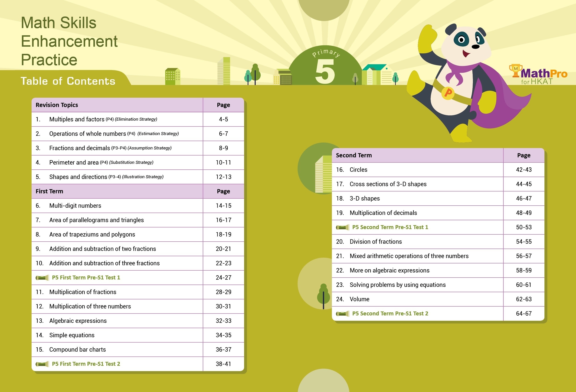The width and height of the screenshot is (576, 392).
Task: Click pencil icon beside P5 Second Term Pre-S1 Test 2
Action: click(x=343, y=314)
